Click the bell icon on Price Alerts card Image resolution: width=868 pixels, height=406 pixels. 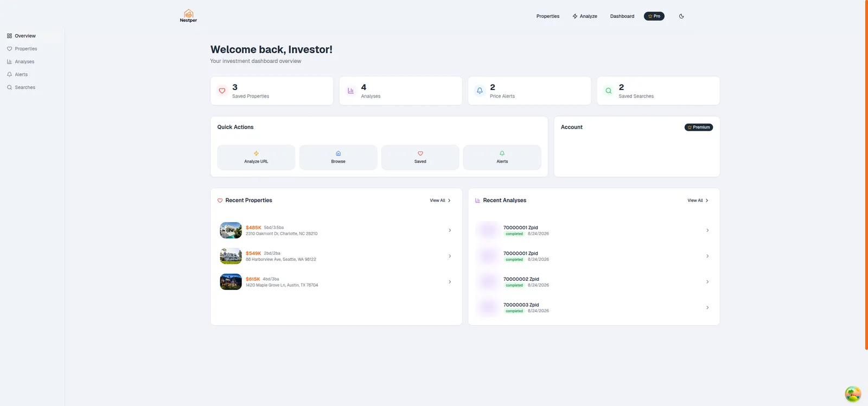480,91
